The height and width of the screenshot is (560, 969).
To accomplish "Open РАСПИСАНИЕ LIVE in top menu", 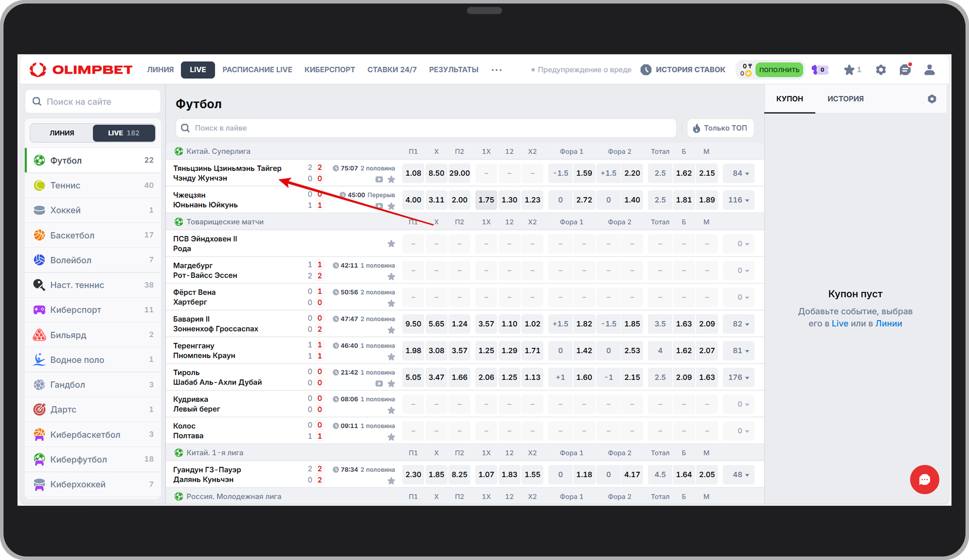I will click(257, 70).
